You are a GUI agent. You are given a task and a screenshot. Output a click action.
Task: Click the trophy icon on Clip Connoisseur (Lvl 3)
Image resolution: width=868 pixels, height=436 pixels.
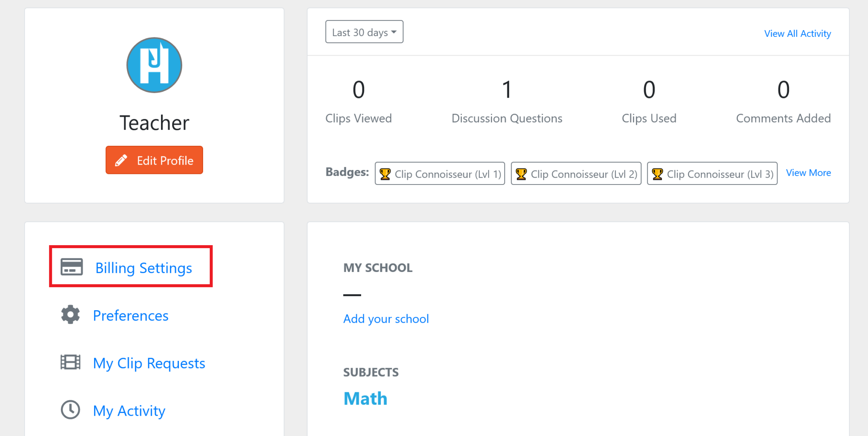[658, 173]
